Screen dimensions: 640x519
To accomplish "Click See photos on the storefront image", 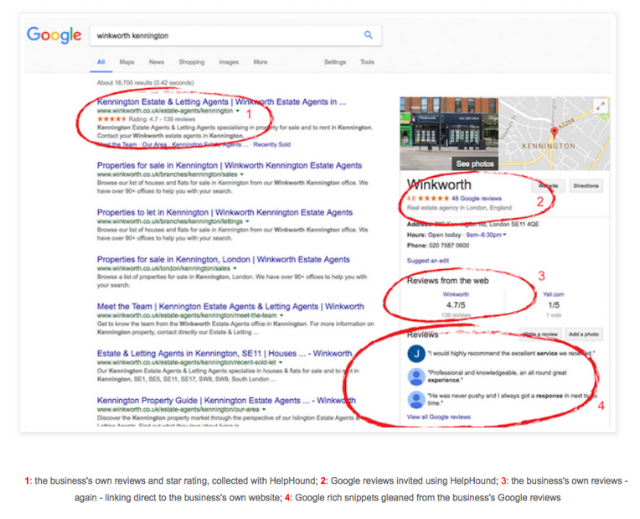I will point(475,164).
